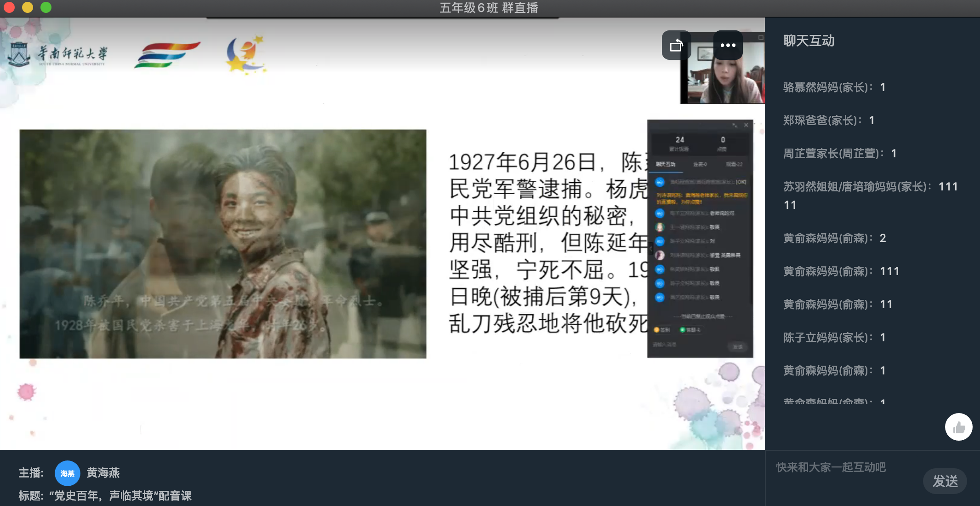Click 黄俞森妈妈 message with value 2
This screenshot has height=506, width=980.
tap(834, 238)
